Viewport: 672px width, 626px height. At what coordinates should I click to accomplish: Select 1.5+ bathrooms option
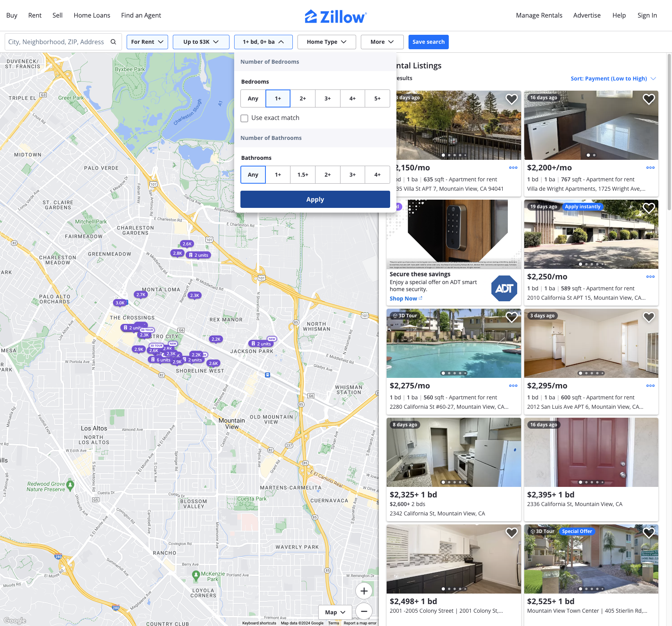pyautogui.click(x=303, y=175)
